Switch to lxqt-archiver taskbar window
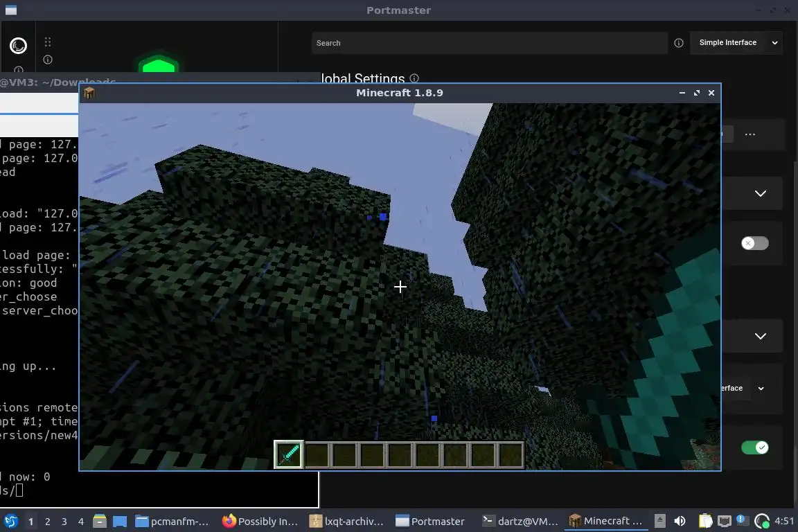 coord(347,522)
